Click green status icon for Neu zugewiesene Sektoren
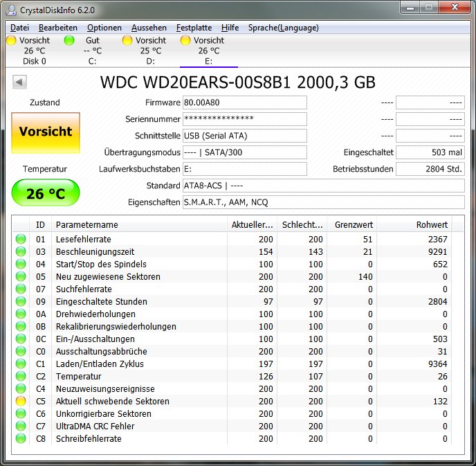The image size is (476, 466). coord(21,276)
